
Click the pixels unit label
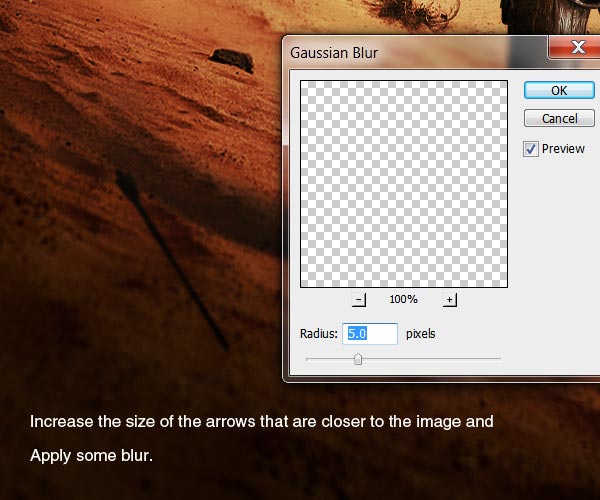(x=420, y=334)
